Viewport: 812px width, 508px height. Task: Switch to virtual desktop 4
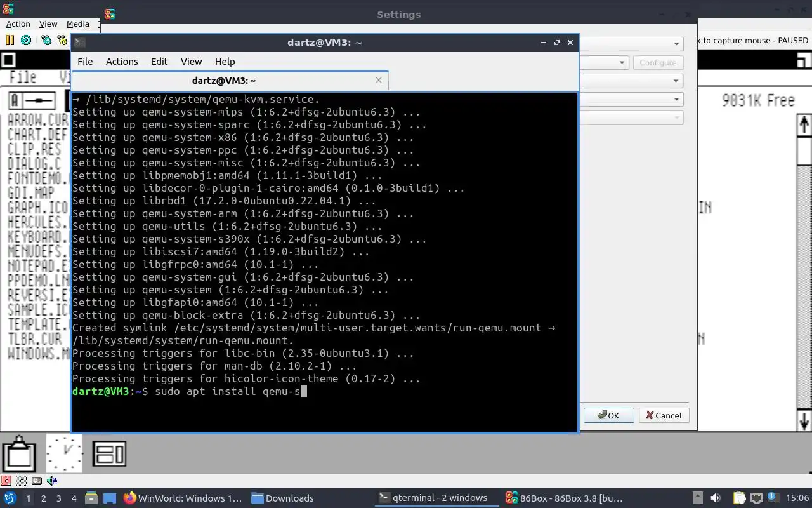pos(74,498)
